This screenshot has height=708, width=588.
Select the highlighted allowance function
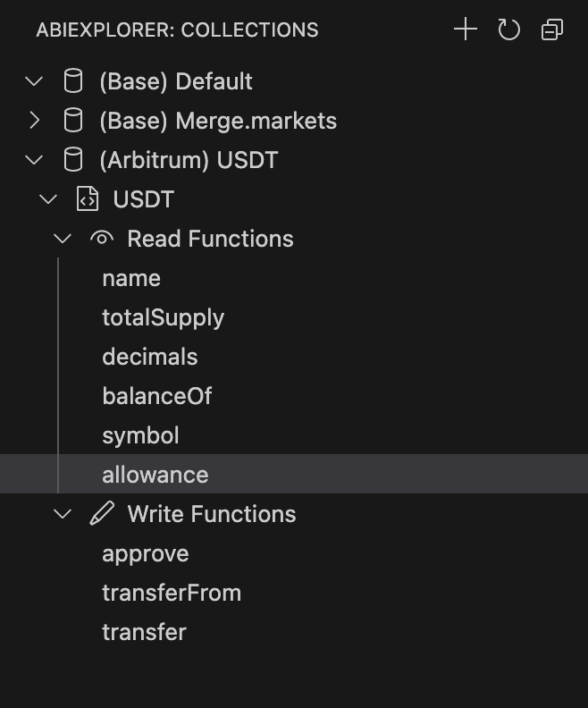tap(294, 474)
